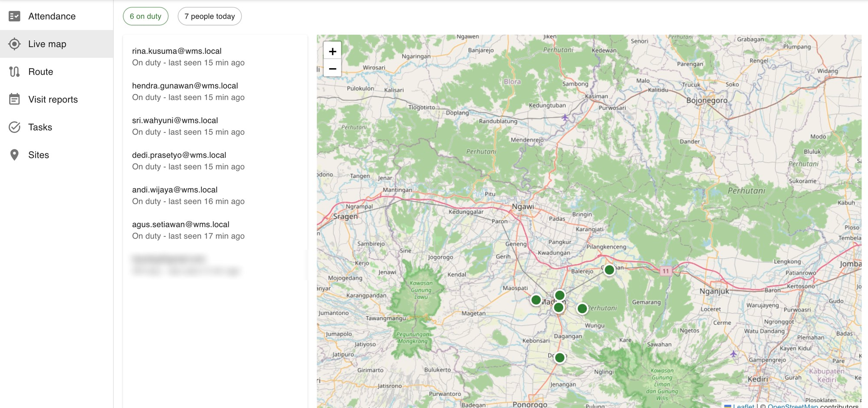
Task: Click the green marker near Dagangan south
Action: click(x=560, y=358)
